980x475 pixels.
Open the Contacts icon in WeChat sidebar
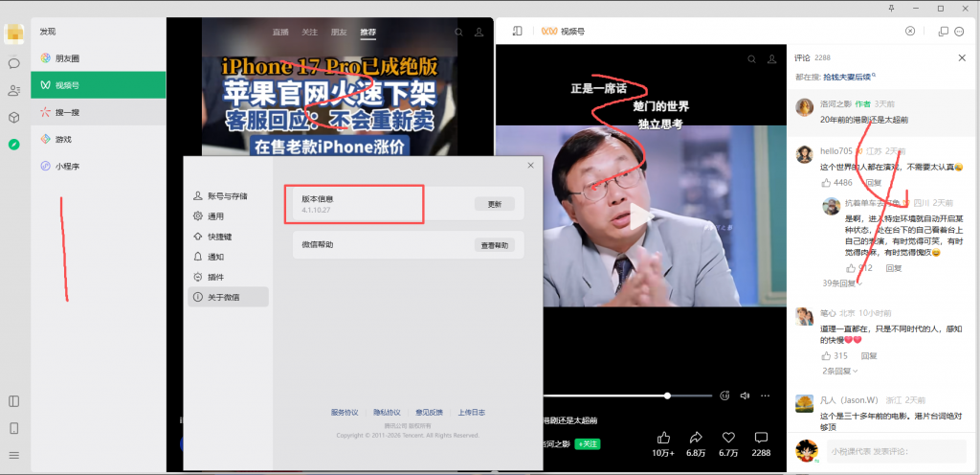point(13,91)
